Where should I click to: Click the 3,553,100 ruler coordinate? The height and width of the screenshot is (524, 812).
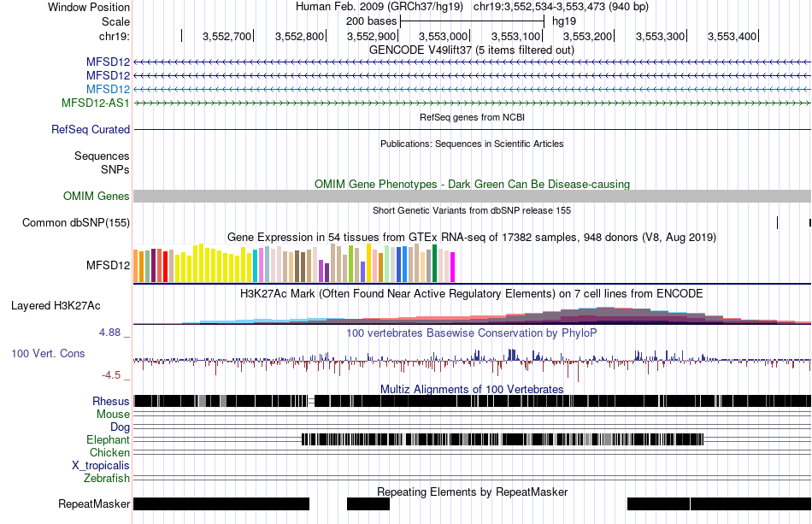click(x=515, y=36)
